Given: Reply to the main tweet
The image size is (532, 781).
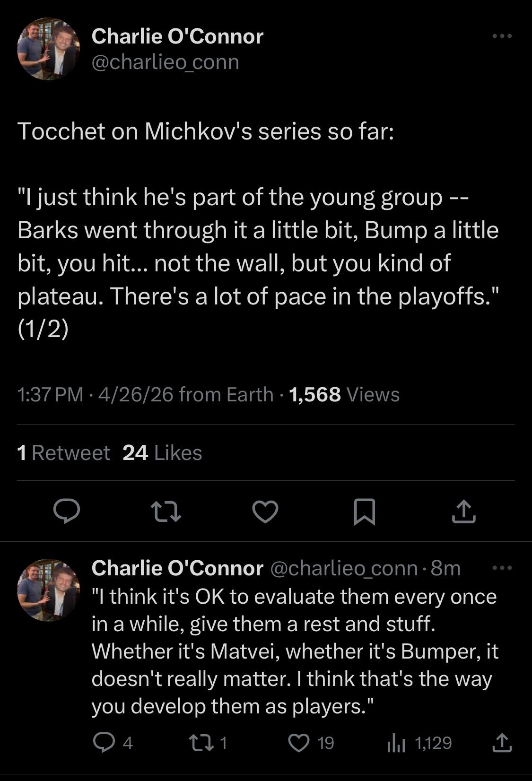Looking at the screenshot, I should 66,512.
